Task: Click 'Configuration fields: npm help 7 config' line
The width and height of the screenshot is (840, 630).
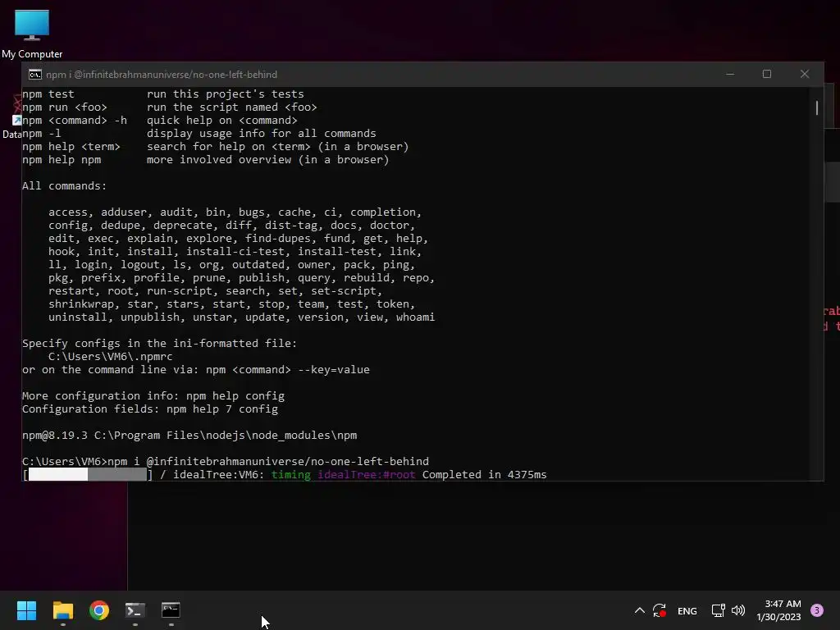Action: pos(150,409)
